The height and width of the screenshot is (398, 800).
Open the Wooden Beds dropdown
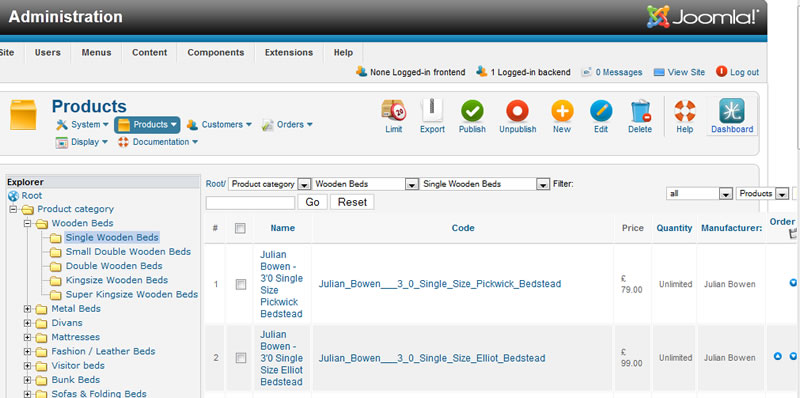[x=365, y=184]
